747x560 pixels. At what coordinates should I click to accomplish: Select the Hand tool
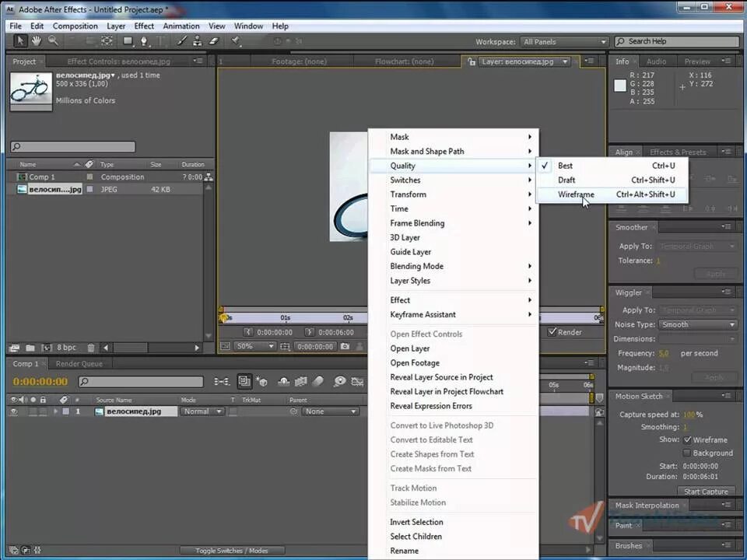[37, 41]
